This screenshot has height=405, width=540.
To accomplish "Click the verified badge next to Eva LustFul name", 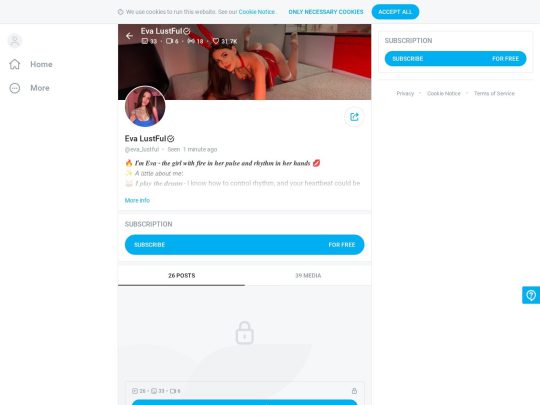I will pyautogui.click(x=171, y=138).
